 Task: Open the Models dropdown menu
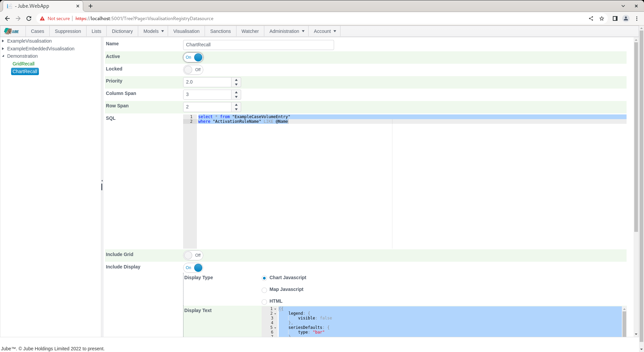(x=154, y=31)
